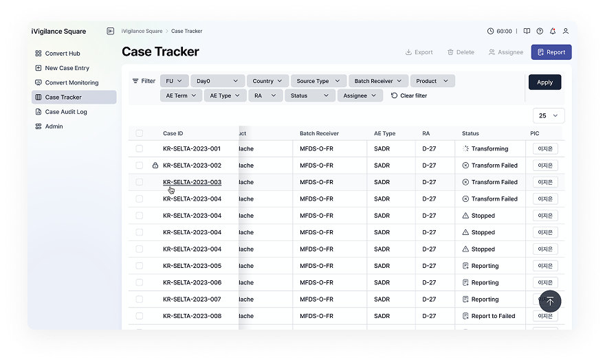This screenshot has height=364, width=605.
Task: Open Case Audit Log from the sidebar
Action: pos(65,112)
